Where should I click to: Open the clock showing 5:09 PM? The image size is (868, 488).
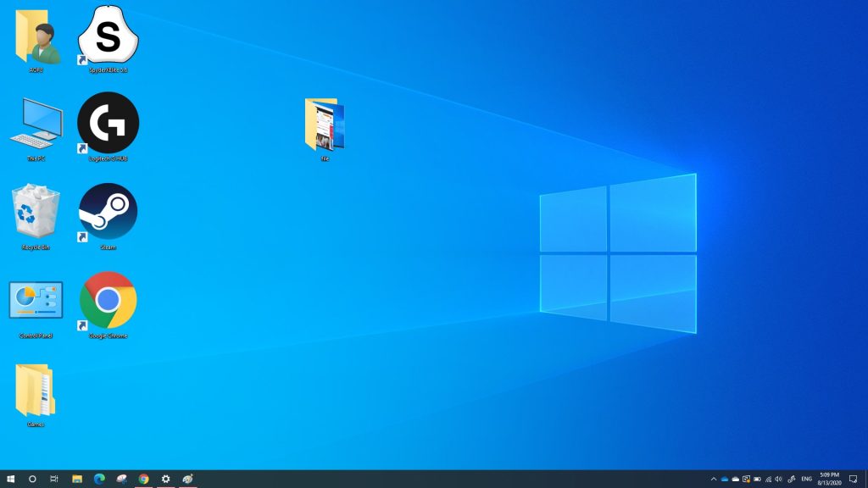pyautogui.click(x=829, y=480)
